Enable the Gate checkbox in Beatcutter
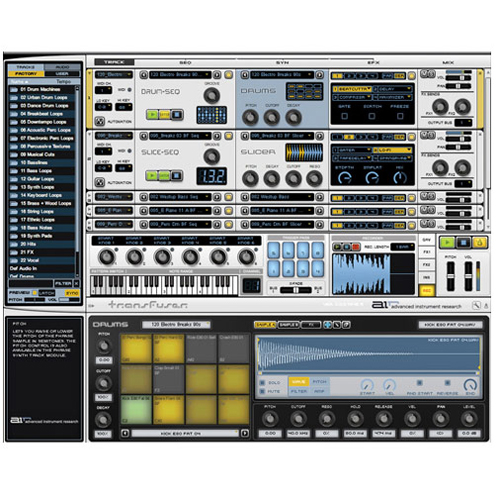The width and height of the screenshot is (500, 500). 345,116
